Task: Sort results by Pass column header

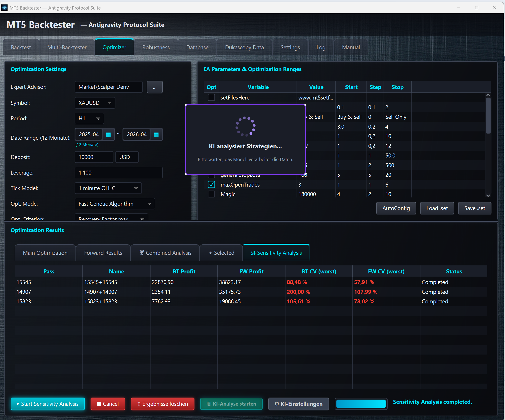Action: pos(49,271)
